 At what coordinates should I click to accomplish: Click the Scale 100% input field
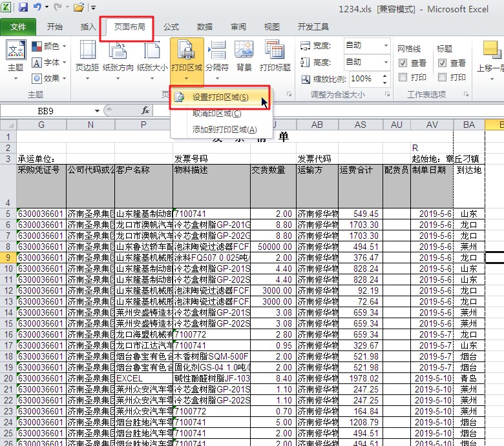pyautogui.click(x=364, y=78)
